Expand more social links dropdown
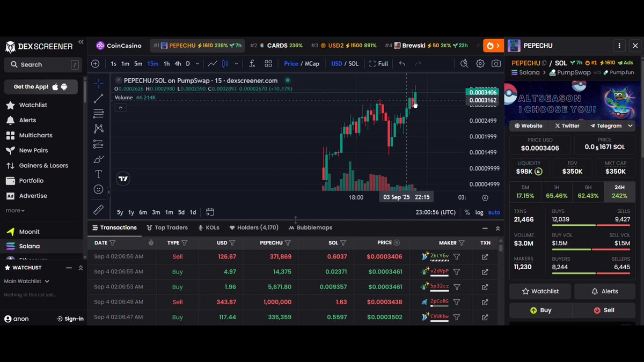The width and height of the screenshot is (644, 362). [x=630, y=126]
